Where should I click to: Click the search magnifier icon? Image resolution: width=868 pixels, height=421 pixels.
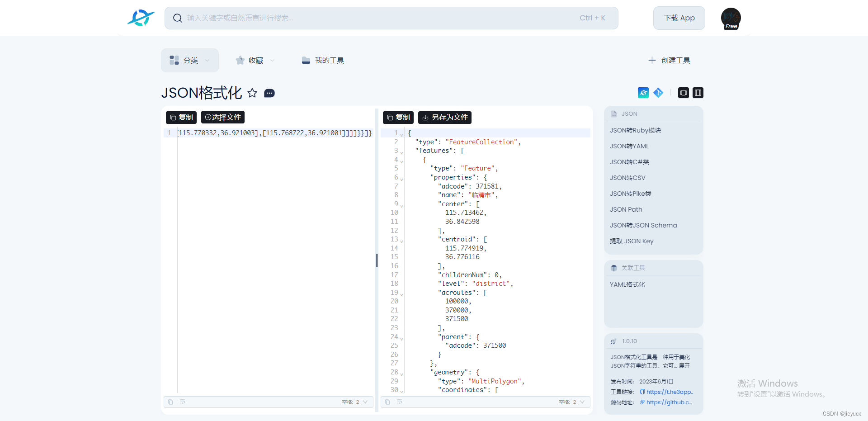click(178, 18)
